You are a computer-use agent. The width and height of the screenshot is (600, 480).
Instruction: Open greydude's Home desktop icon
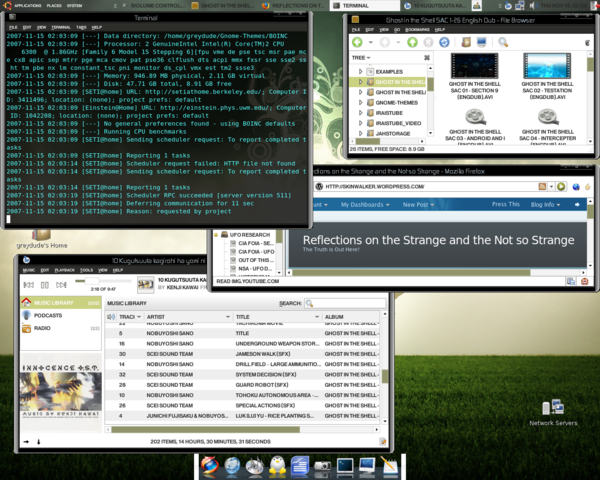(42, 240)
